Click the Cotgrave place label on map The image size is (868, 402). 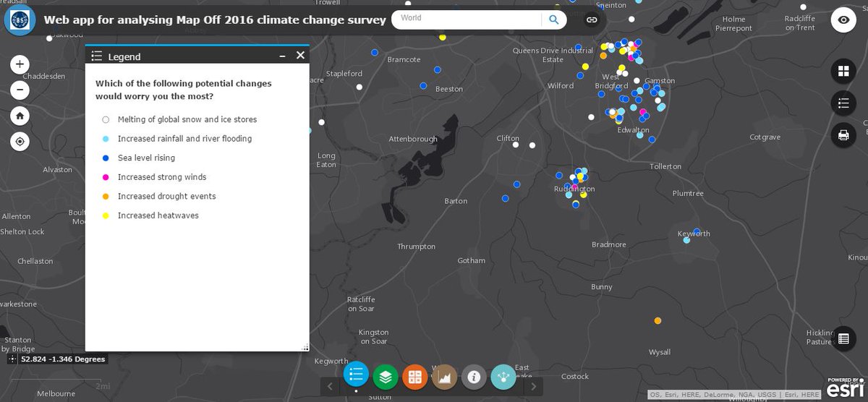[x=765, y=137]
